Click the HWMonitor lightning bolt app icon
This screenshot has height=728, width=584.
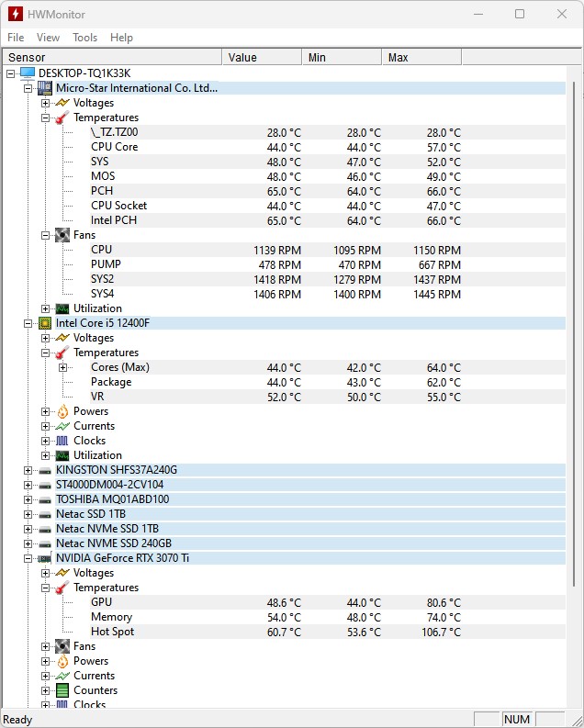(15, 14)
